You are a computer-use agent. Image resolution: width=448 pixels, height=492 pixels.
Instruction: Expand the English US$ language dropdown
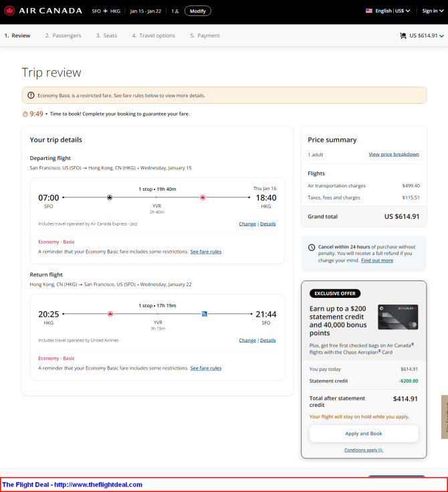coord(393,11)
